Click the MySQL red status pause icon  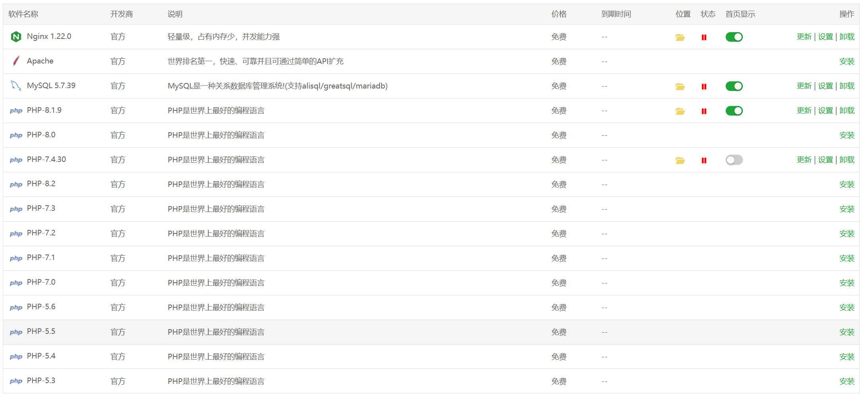[x=704, y=87]
